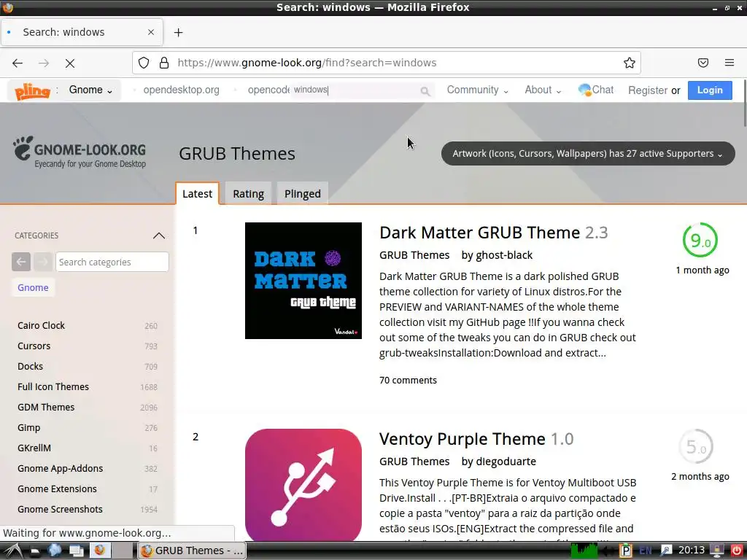Viewport: 747px width, 560px height.
Task: Stop page loading with the X button
Action: tap(70, 63)
